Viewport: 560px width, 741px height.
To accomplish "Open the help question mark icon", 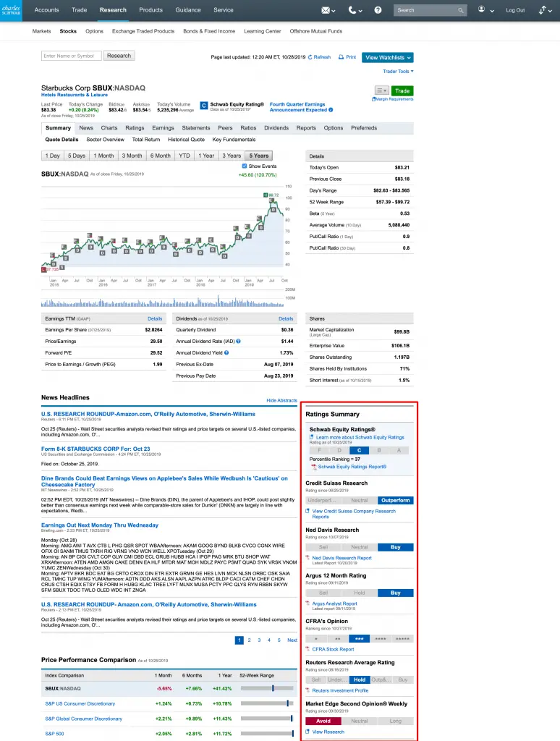I will click(x=378, y=10).
